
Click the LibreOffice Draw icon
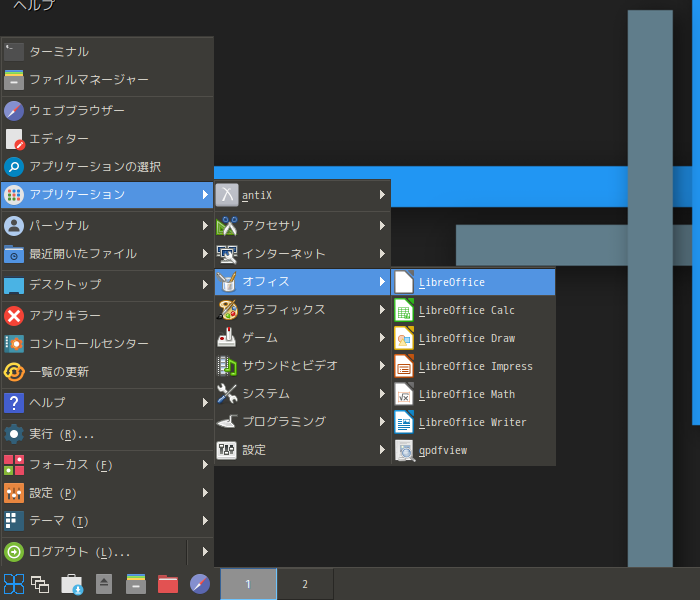point(404,338)
